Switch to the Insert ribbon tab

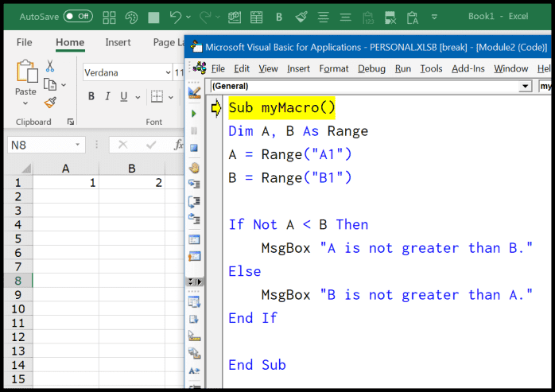118,43
